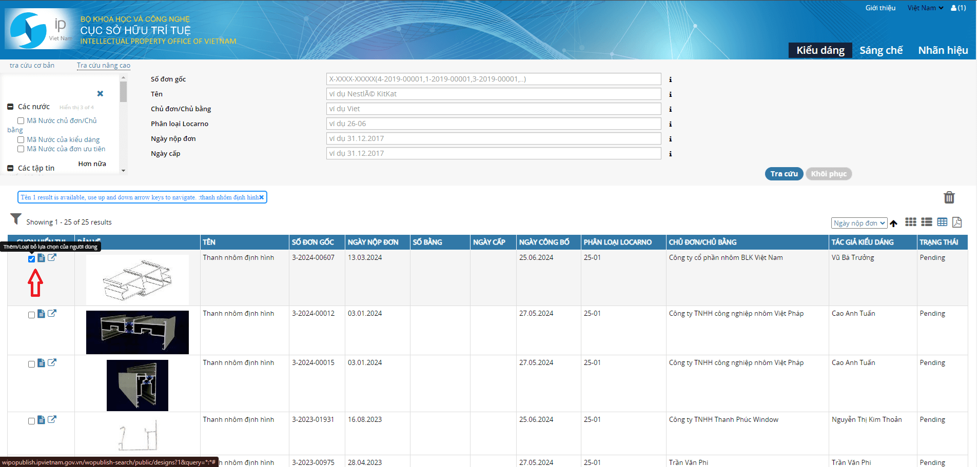980x467 pixels.
Task: Switch to the Sáng chế tab
Action: click(x=880, y=50)
